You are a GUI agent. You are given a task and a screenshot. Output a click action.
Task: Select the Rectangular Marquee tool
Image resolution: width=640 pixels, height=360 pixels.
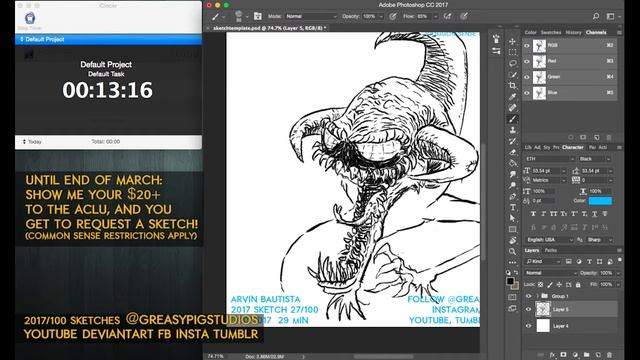(x=512, y=52)
